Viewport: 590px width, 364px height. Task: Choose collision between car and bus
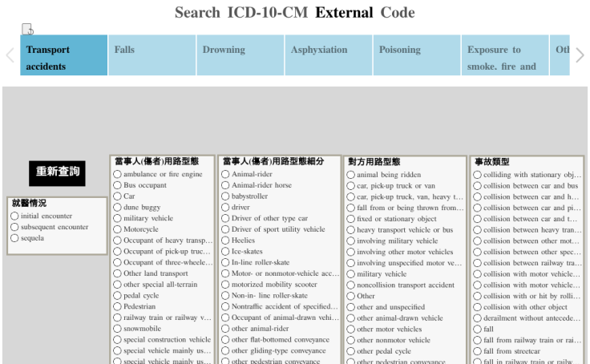click(x=477, y=186)
